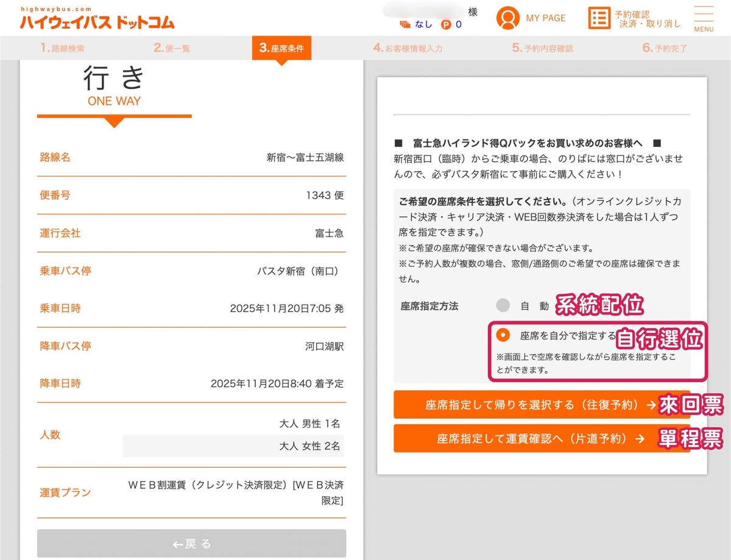The width and height of the screenshot is (731, 560).
Task: Click the orange P points icon
Action: pyautogui.click(x=446, y=25)
